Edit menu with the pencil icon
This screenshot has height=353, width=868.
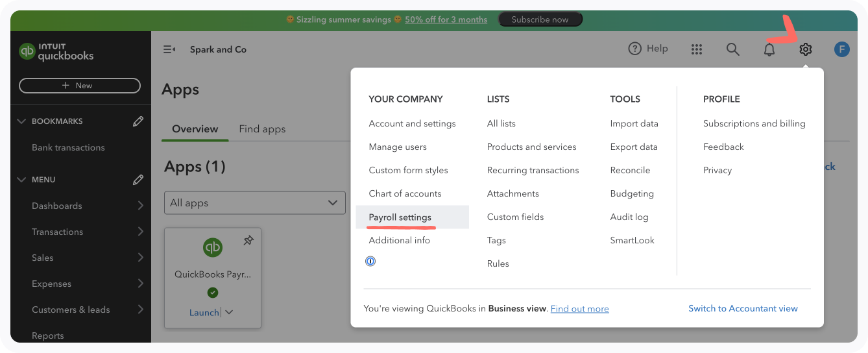[x=138, y=179]
